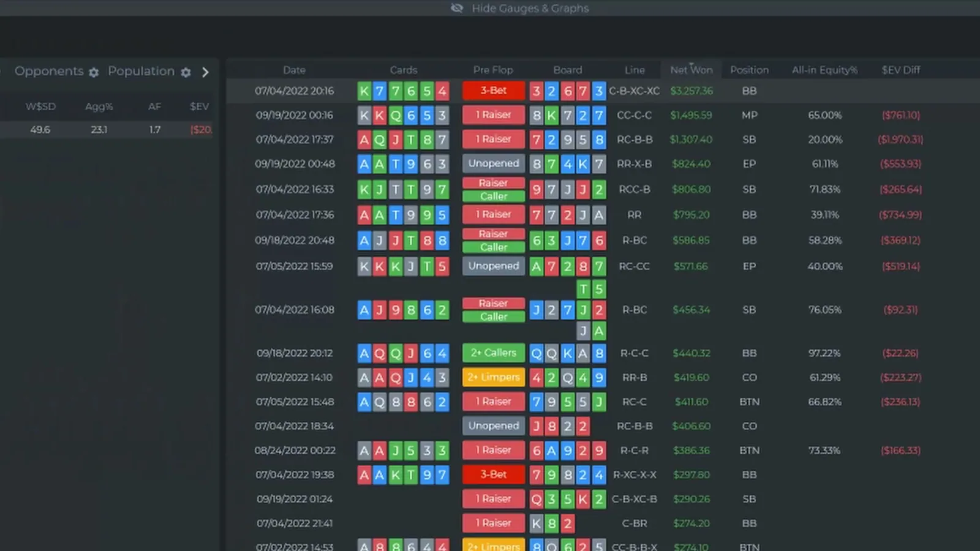Click the Raiser tag in the 07/04/2022 16:33 row
The image size is (980, 551).
point(494,183)
